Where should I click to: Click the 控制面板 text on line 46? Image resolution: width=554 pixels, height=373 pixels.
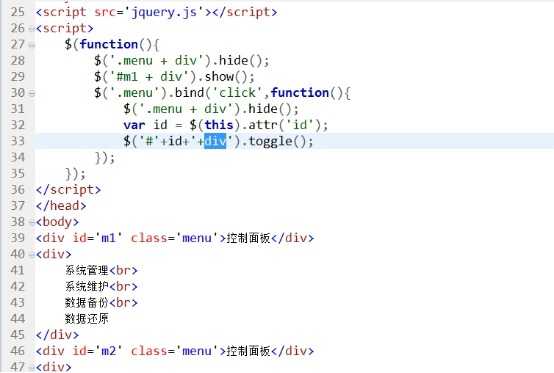pos(248,351)
